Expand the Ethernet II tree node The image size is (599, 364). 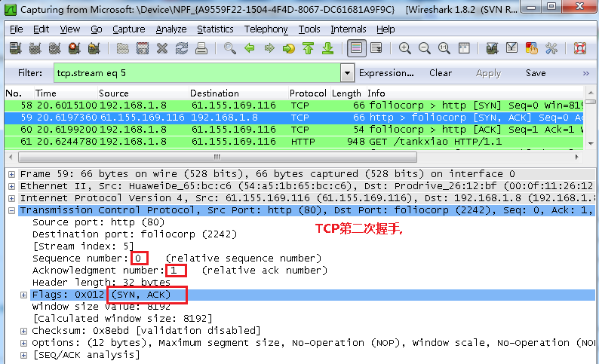pos(12,187)
